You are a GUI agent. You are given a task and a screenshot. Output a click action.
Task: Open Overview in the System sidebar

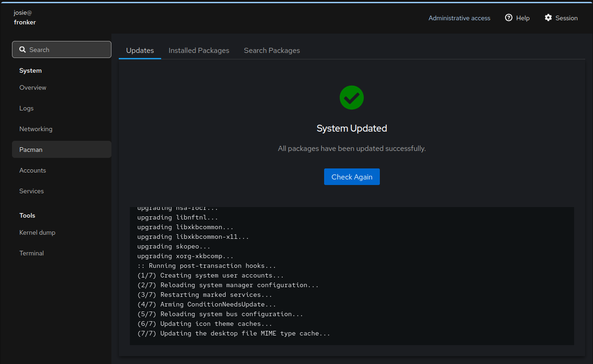click(x=33, y=87)
